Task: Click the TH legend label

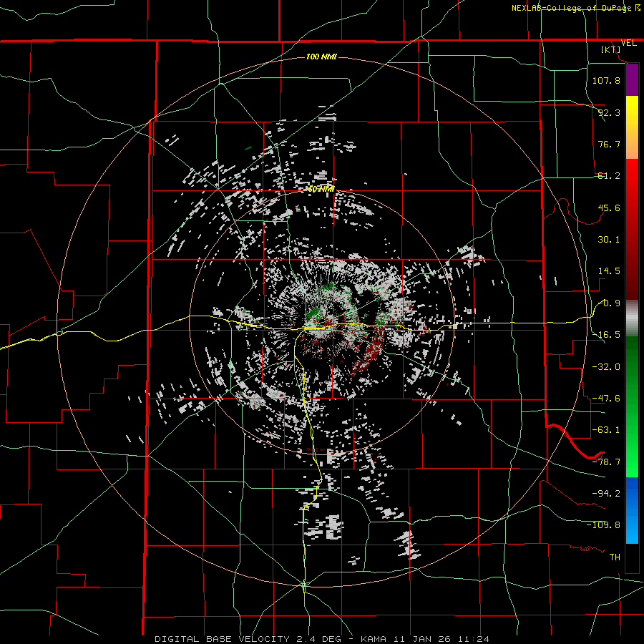Action: click(615, 557)
